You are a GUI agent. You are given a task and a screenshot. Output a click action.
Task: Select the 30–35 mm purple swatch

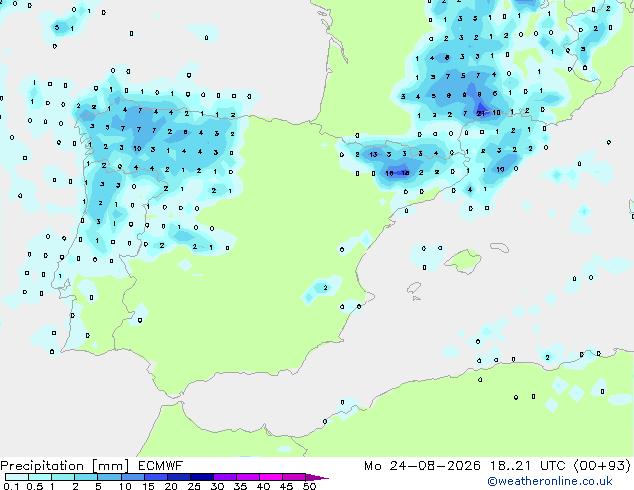pyautogui.click(x=224, y=477)
